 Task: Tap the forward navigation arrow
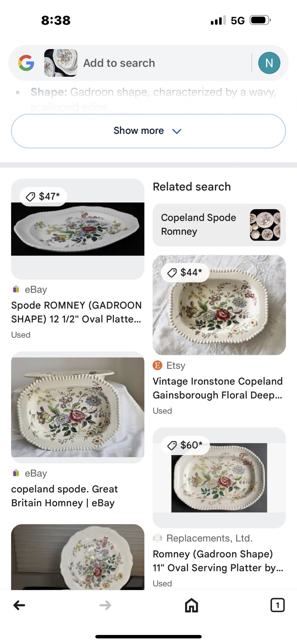click(x=105, y=605)
